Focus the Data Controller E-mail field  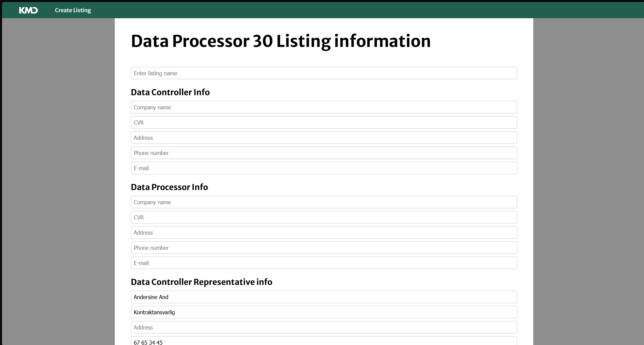[324, 168]
